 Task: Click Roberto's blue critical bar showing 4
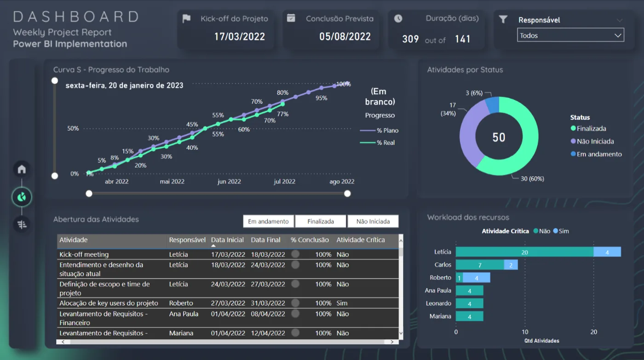tap(477, 278)
